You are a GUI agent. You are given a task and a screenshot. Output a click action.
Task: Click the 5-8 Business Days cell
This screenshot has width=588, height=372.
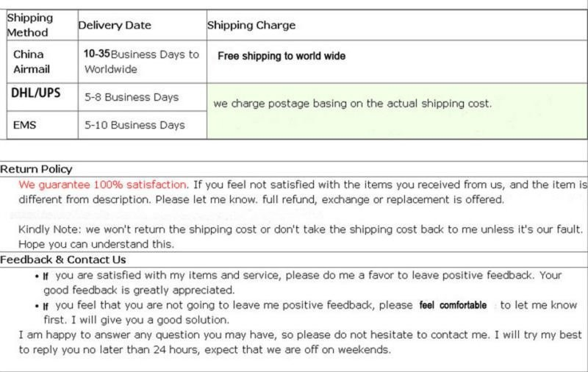(x=142, y=97)
